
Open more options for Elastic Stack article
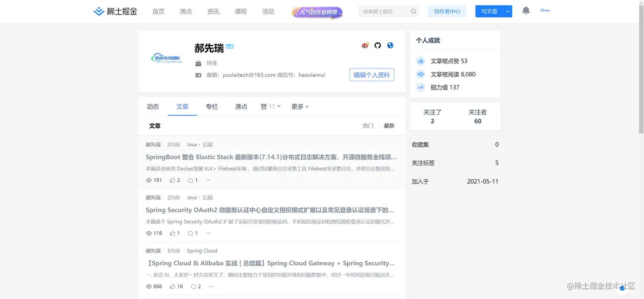[x=208, y=180]
